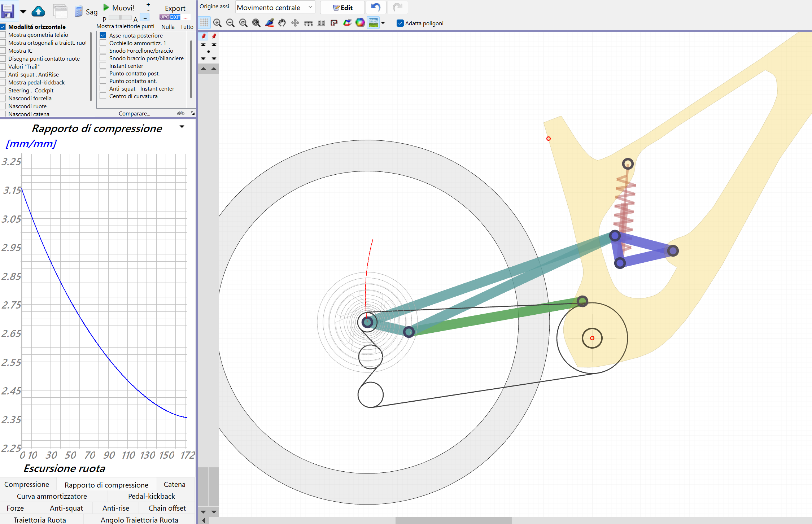Expand the background image dropdown arrow
Image resolution: width=812 pixels, height=524 pixels.
(x=383, y=23)
